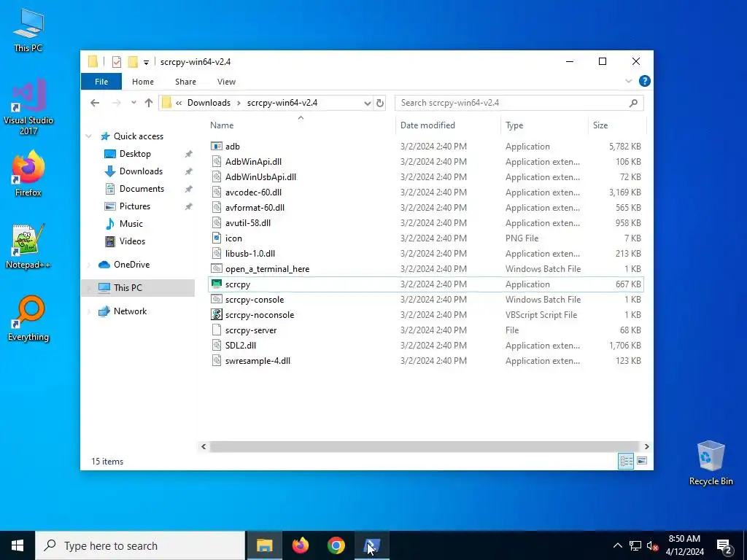This screenshot has height=560, width=747.
Task: Select the libusb-1.0.dll file name
Action: [x=250, y=253]
